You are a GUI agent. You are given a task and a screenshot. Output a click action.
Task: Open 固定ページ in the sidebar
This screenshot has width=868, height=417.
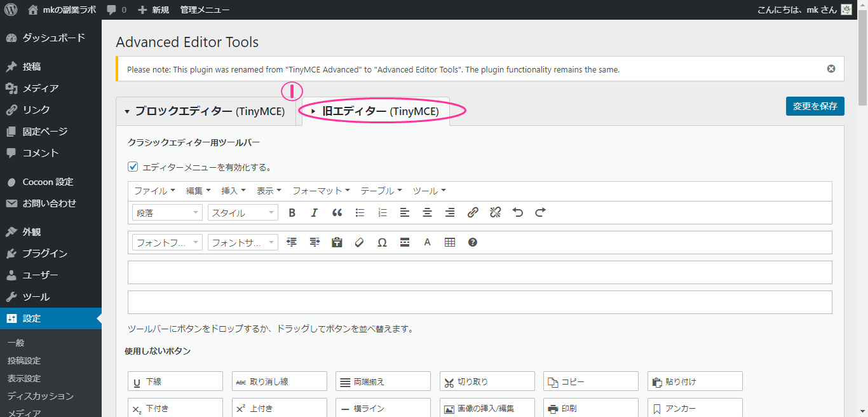point(51,132)
